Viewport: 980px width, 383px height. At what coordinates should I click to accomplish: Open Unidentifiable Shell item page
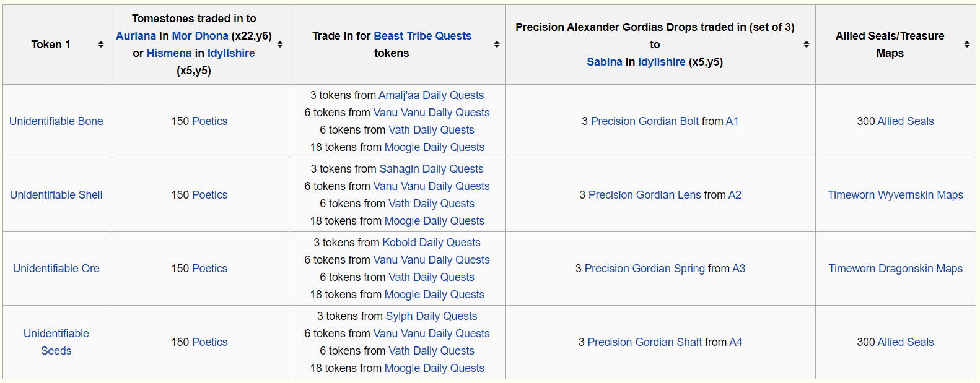[x=56, y=195]
